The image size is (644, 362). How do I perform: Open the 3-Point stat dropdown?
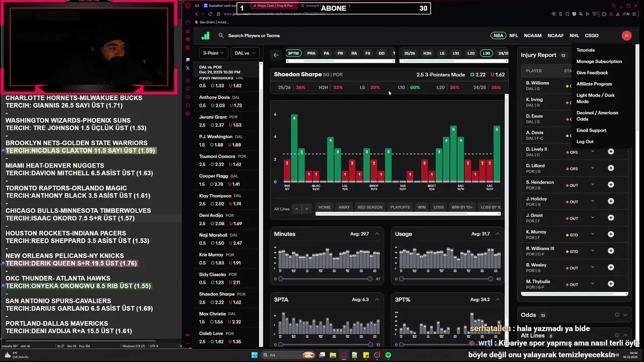(x=213, y=53)
